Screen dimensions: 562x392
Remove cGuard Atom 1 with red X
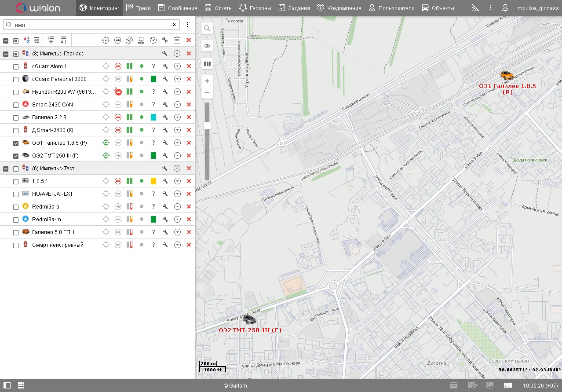click(x=189, y=66)
